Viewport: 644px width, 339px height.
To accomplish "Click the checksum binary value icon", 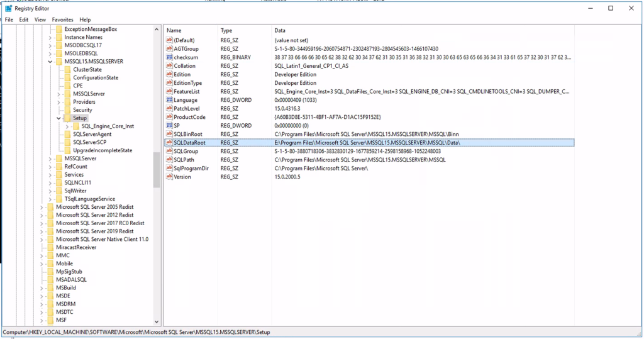I will pyautogui.click(x=169, y=57).
